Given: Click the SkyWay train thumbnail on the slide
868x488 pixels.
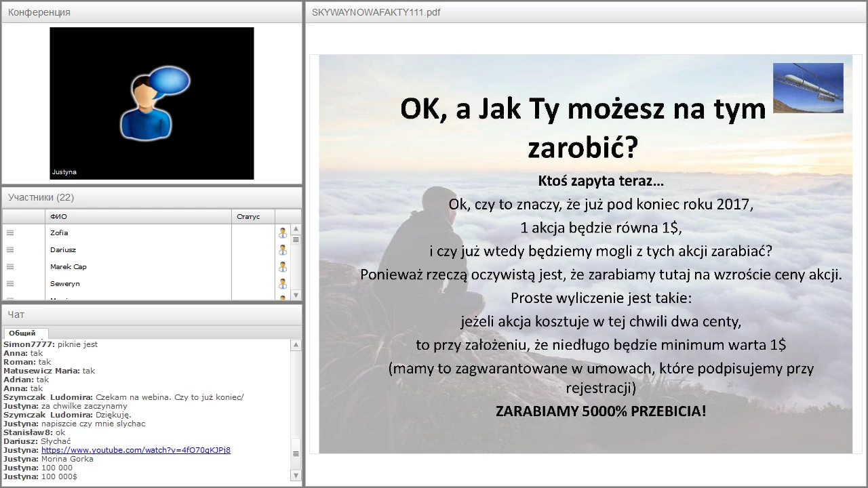Looking at the screenshot, I should [x=808, y=88].
